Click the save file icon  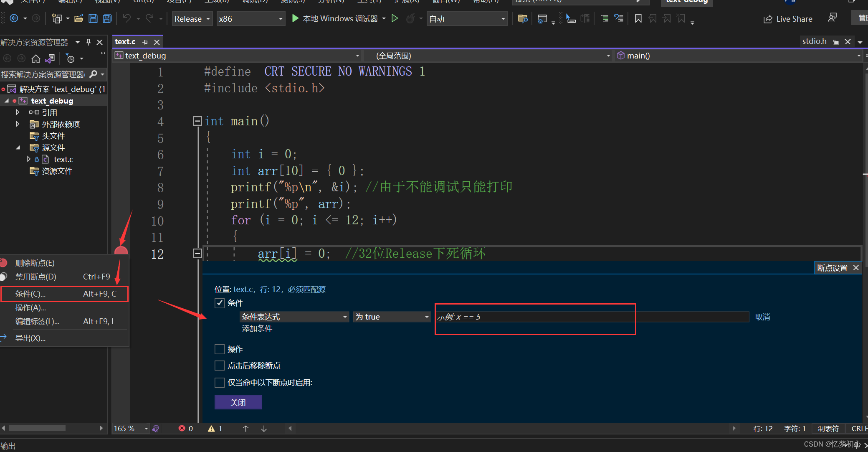[x=93, y=18]
